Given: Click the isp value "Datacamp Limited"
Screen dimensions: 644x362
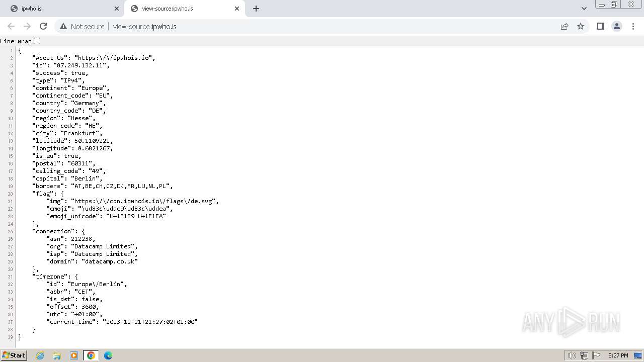Looking at the screenshot, I should tap(102, 254).
